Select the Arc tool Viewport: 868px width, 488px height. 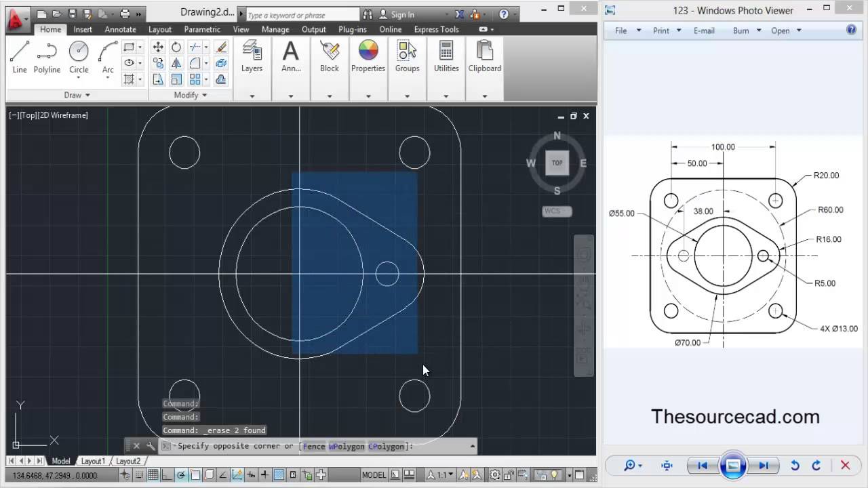(108, 57)
